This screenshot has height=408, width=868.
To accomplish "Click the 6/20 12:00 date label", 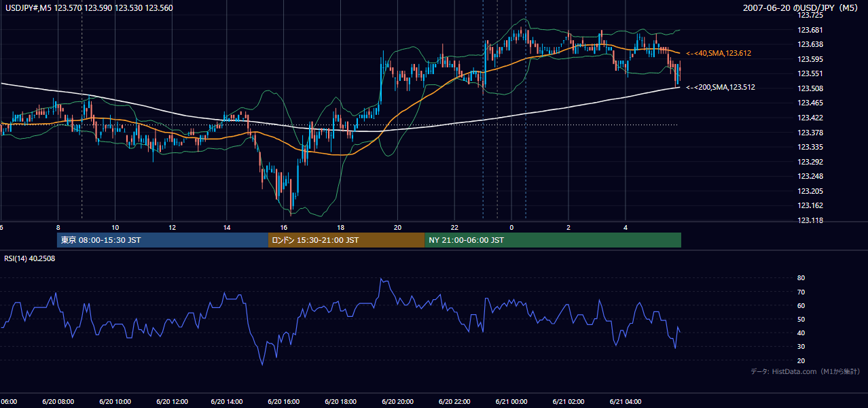I will (x=173, y=402).
